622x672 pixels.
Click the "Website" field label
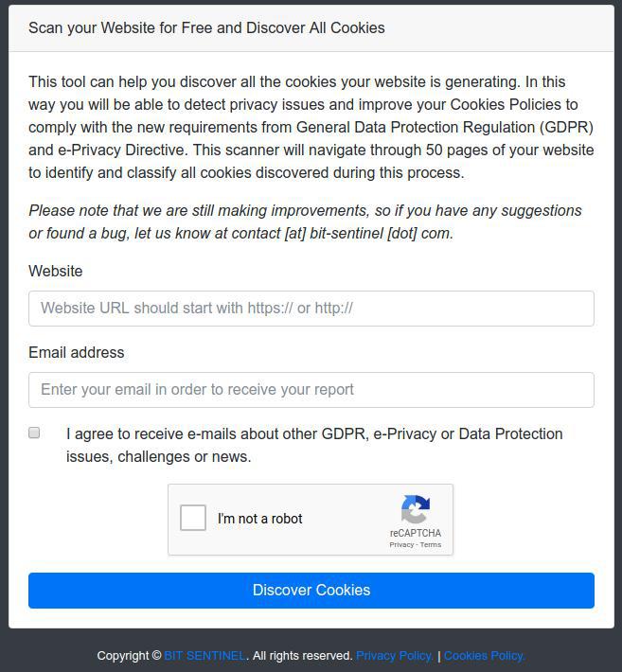click(x=55, y=271)
